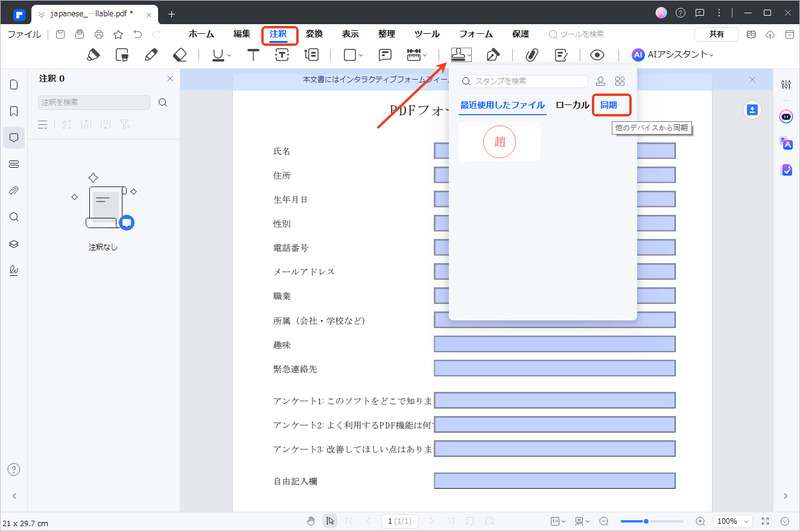Click the ツールを検索 search field
This screenshot has height=531, width=800.
[x=577, y=34]
